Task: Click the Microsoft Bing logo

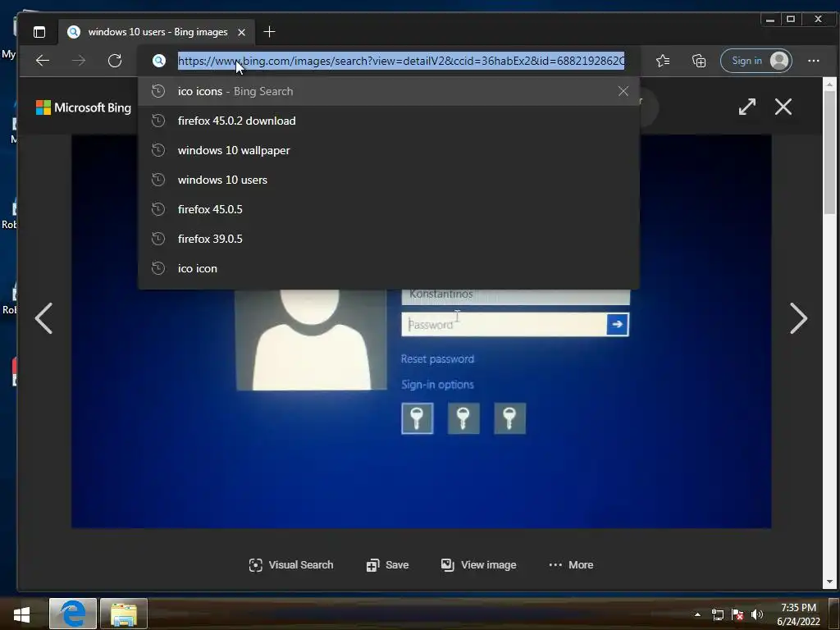Action: point(83,107)
